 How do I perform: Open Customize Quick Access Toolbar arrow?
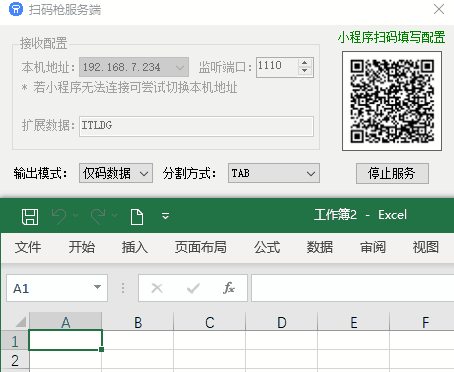165,216
